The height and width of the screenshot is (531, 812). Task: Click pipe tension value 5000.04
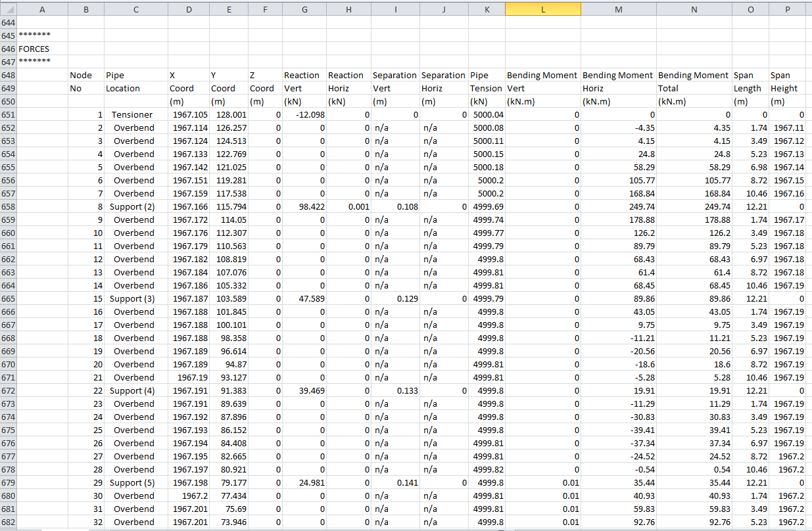487,114
